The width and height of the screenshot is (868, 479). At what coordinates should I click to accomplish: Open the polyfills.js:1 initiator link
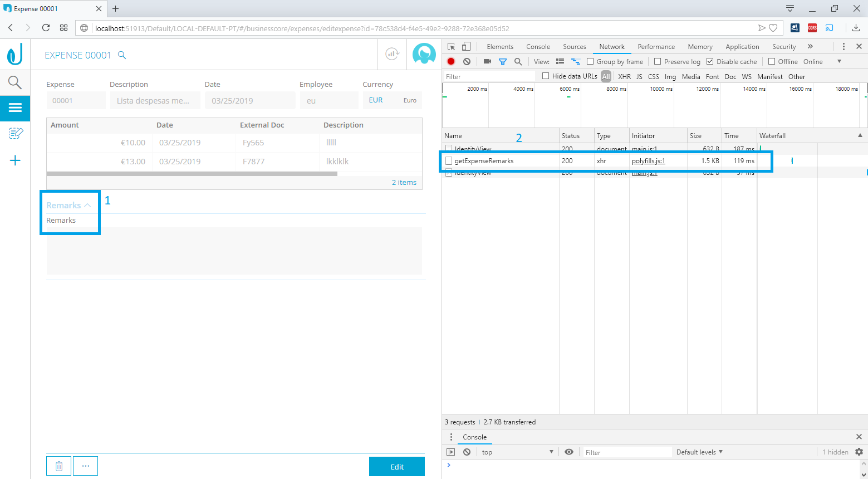648,160
